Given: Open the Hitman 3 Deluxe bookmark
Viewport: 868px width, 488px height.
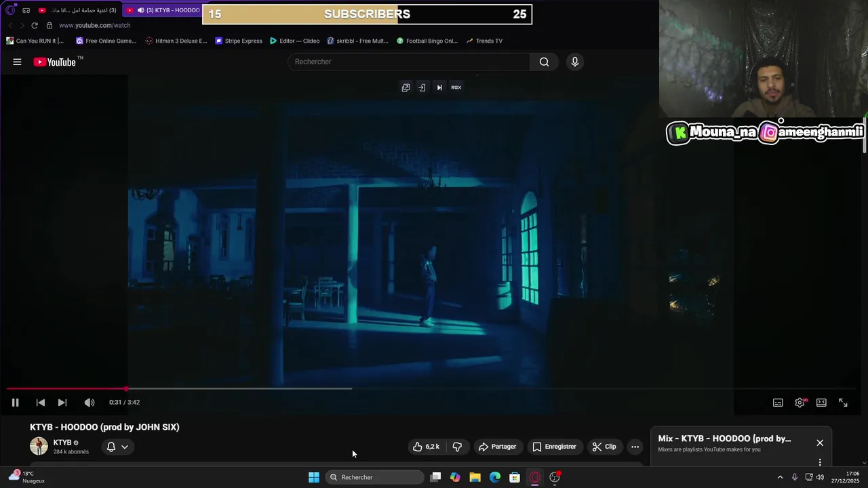Looking at the screenshot, I should point(176,41).
